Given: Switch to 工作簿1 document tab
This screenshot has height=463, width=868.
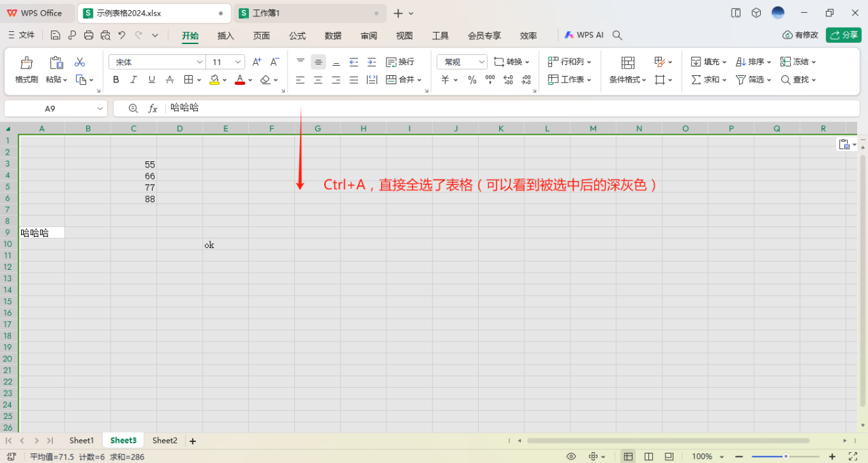Looking at the screenshot, I should (x=310, y=13).
